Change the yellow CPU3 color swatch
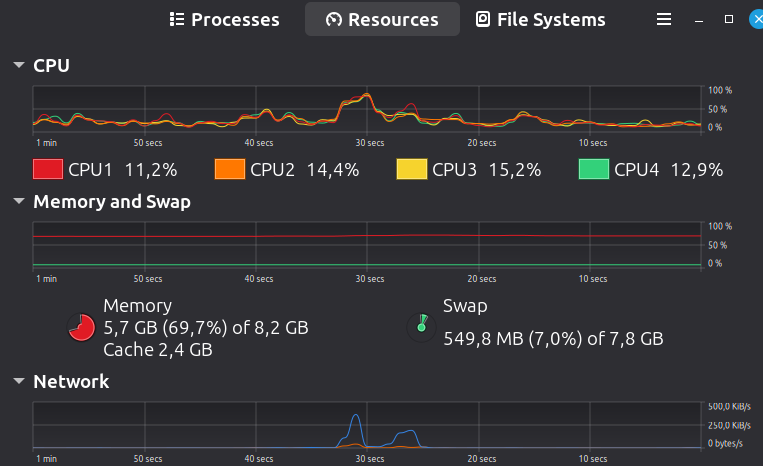Image resolution: width=763 pixels, height=466 pixels. click(412, 169)
